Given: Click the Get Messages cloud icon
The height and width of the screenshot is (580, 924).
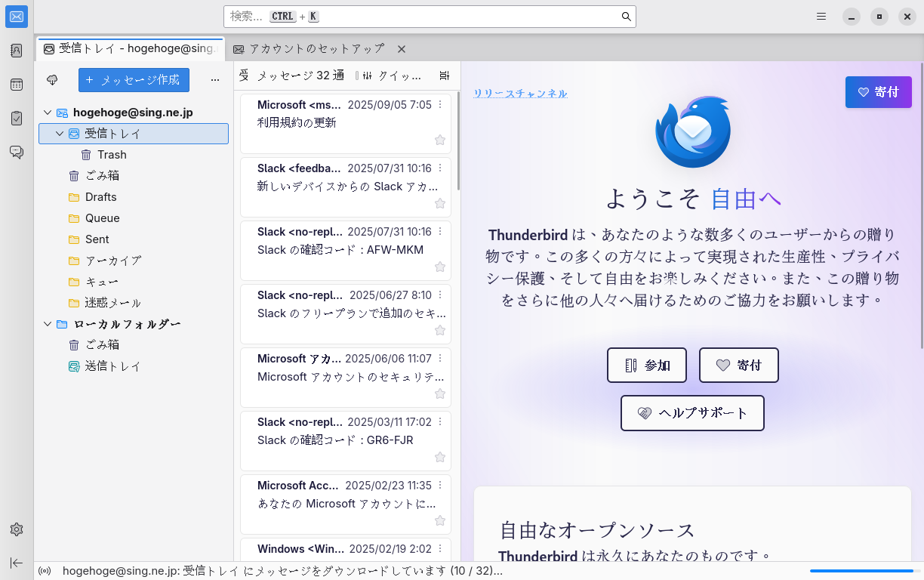Looking at the screenshot, I should (x=52, y=80).
